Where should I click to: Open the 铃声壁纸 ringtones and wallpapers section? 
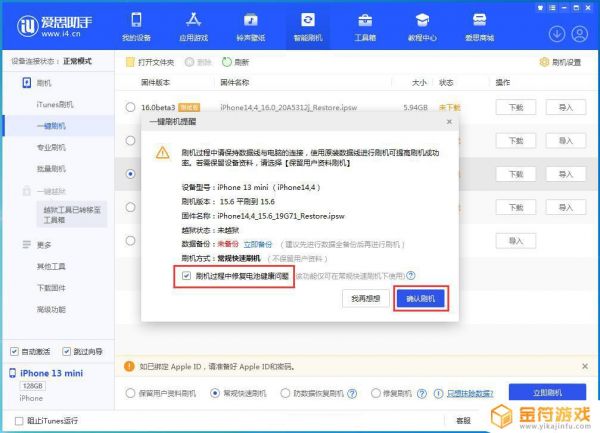251,26
